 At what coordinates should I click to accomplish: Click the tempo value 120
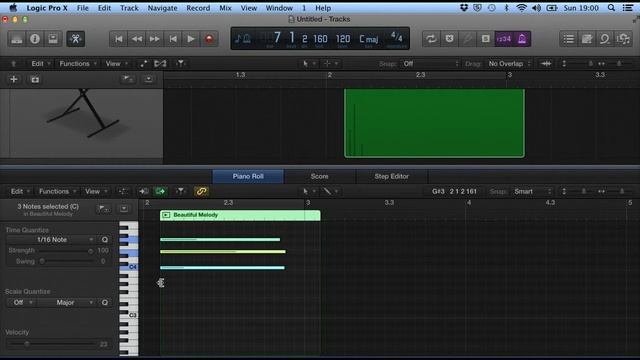pos(343,39)
